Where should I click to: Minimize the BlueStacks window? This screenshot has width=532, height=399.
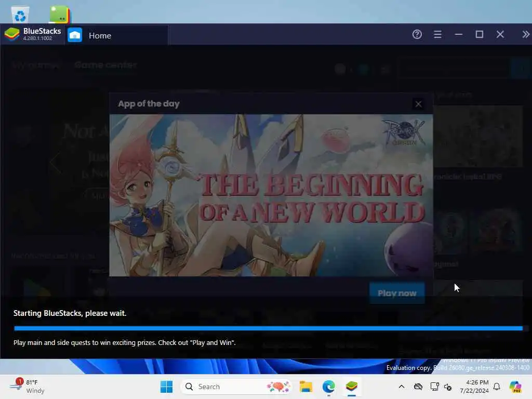(x=459, y=34)
